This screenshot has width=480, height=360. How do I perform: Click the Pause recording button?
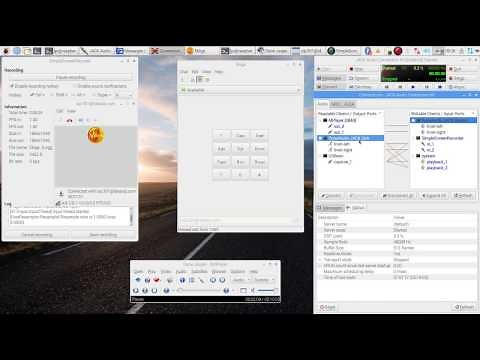(71, 78)
